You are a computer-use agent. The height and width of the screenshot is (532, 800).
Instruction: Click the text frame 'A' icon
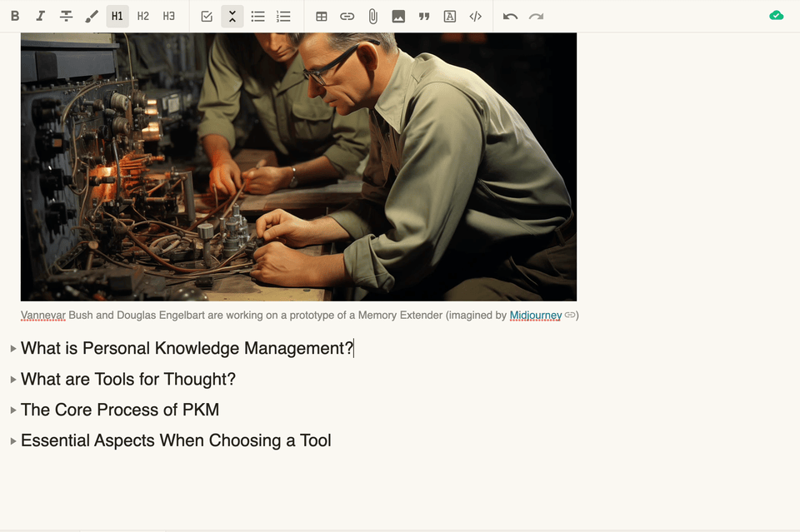[449, 17]
